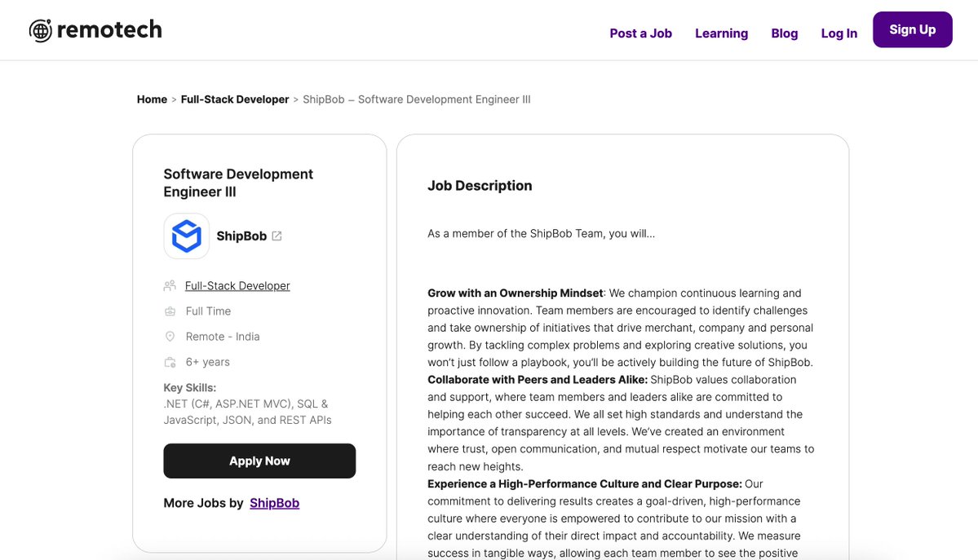Click Full-Stack Developer in the breadcrumb
The image size is (978, 560).
click(x=235, y=98)
